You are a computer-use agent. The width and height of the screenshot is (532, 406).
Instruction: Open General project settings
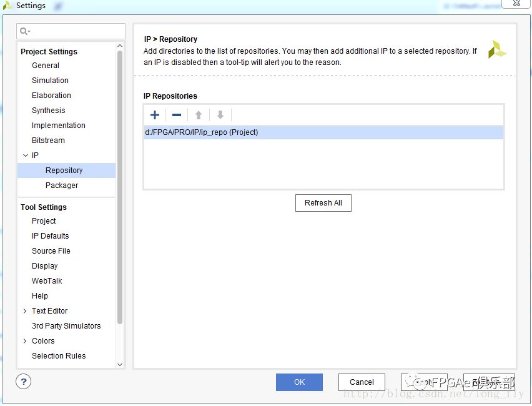point(46,66)
